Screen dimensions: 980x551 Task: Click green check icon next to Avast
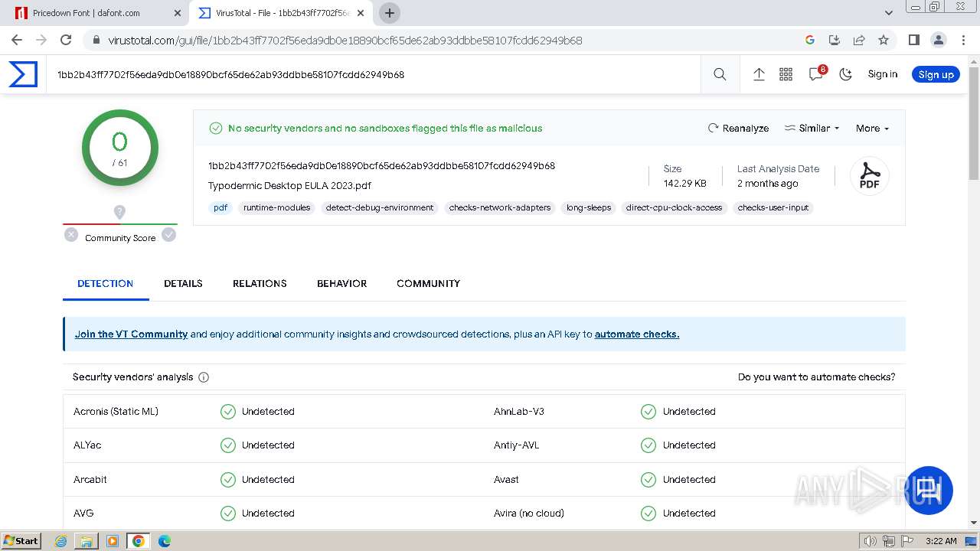point(648,480)
